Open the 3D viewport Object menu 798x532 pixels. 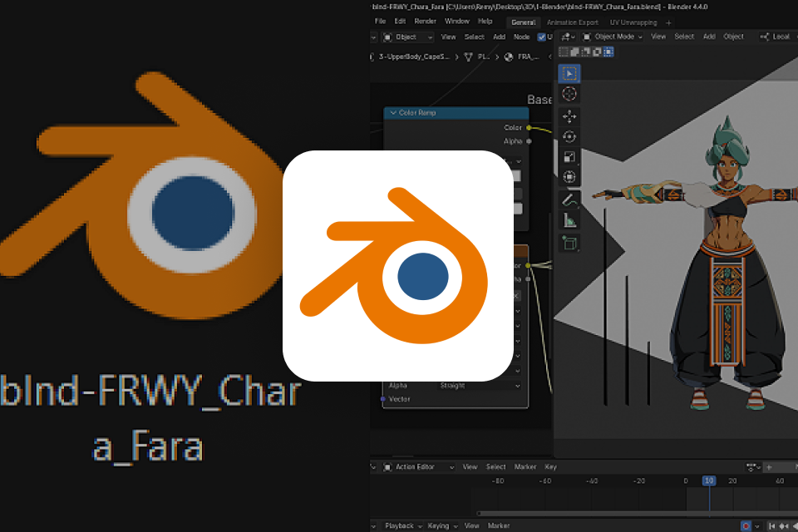(x=733, y=37)
